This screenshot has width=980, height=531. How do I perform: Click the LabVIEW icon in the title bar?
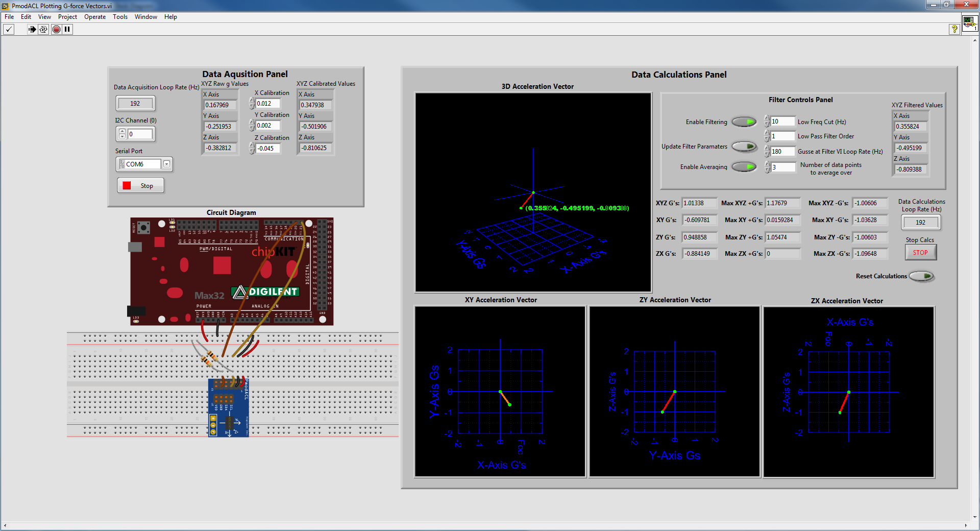5,6
